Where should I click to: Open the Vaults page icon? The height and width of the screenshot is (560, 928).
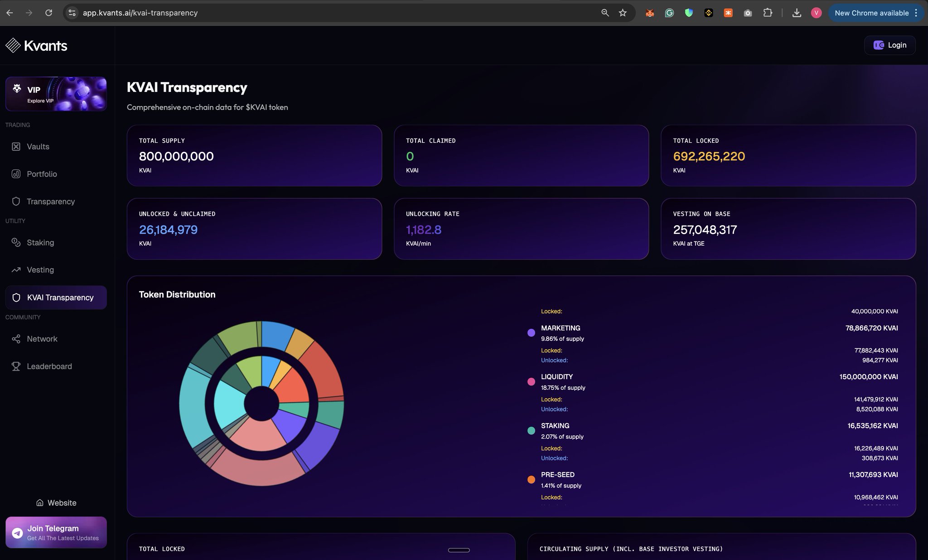[x=16, y=146]
